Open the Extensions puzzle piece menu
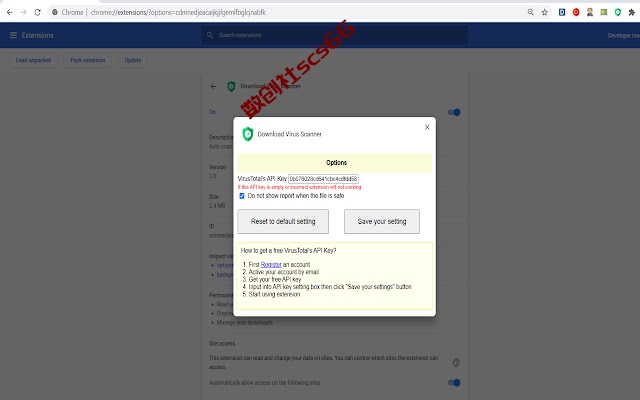The height and width of the screenshot is (400, 640). (x=631, y=12)
